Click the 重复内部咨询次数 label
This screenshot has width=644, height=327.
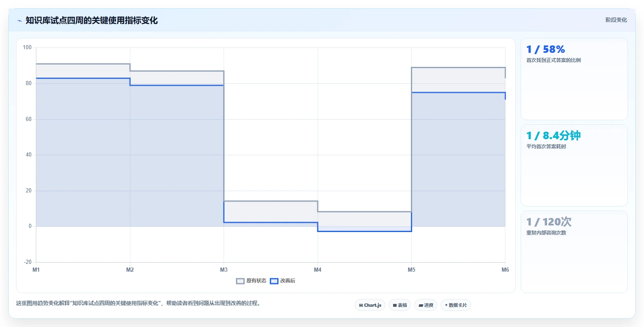(x=546, y=233)
